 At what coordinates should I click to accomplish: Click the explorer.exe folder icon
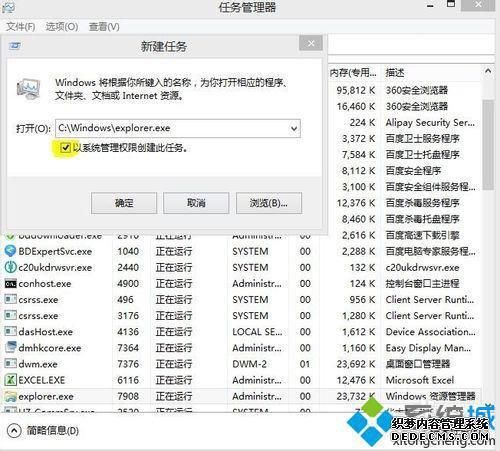(x=10, y=396)
